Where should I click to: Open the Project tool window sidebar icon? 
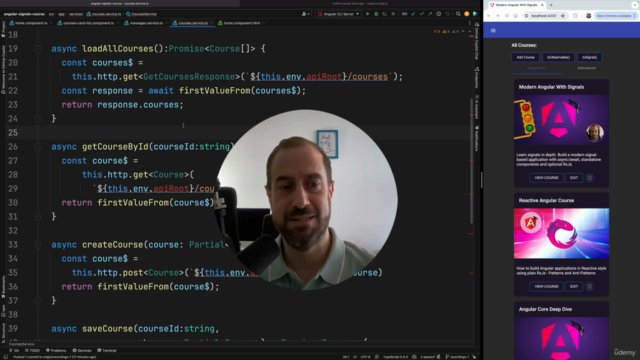[3, 29]
